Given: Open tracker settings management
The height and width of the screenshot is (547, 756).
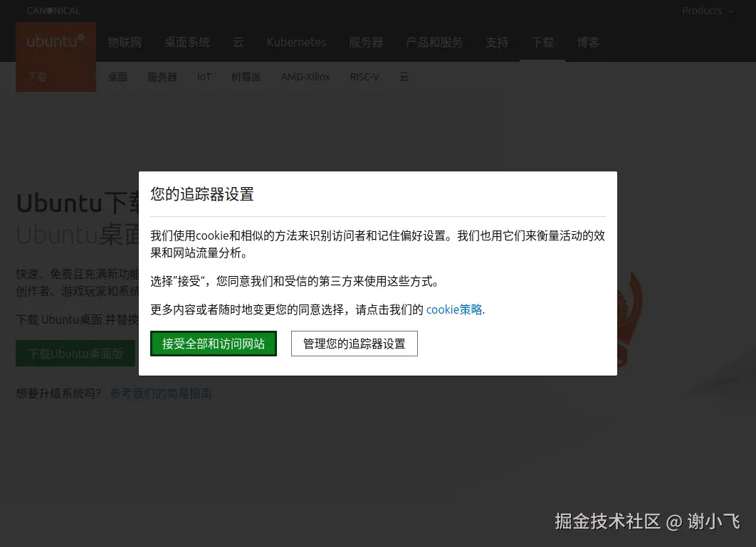Looking at the screenshot, I should (x=354, y=343).
